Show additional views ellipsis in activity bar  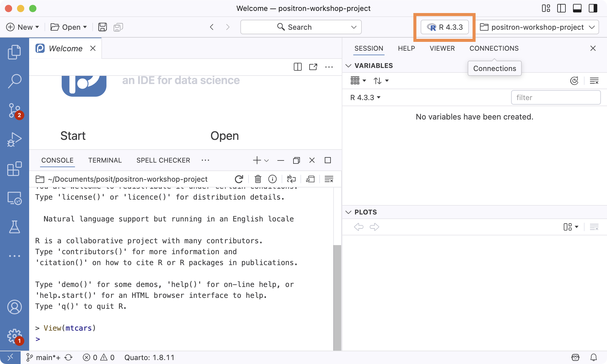pos(14,256)
